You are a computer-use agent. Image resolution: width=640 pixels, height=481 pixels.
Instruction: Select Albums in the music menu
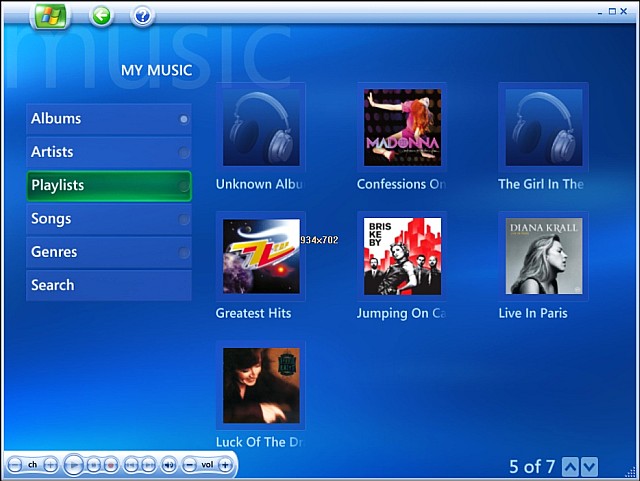click(x=109, y=119)
